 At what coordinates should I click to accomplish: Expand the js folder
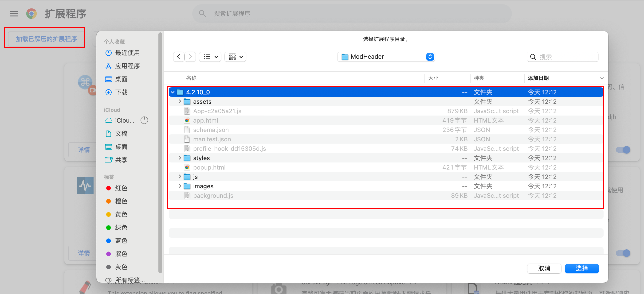(x=180, y=177)
